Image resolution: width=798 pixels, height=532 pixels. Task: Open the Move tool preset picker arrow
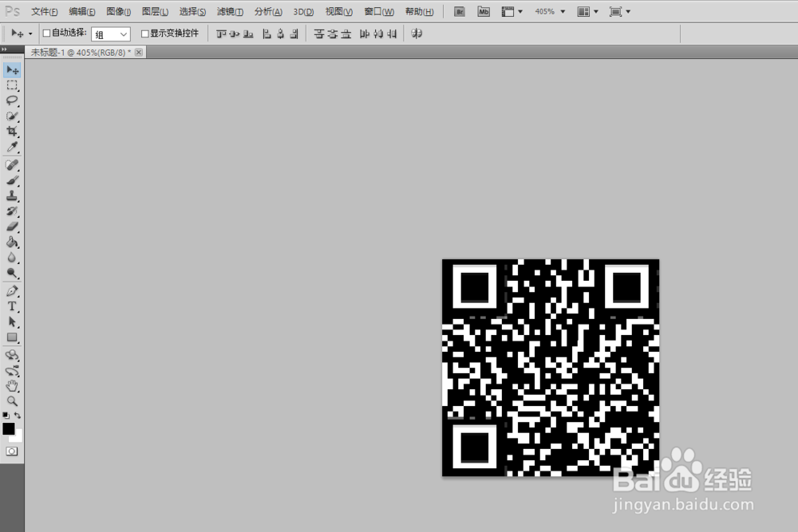click(x=30, y=34)
